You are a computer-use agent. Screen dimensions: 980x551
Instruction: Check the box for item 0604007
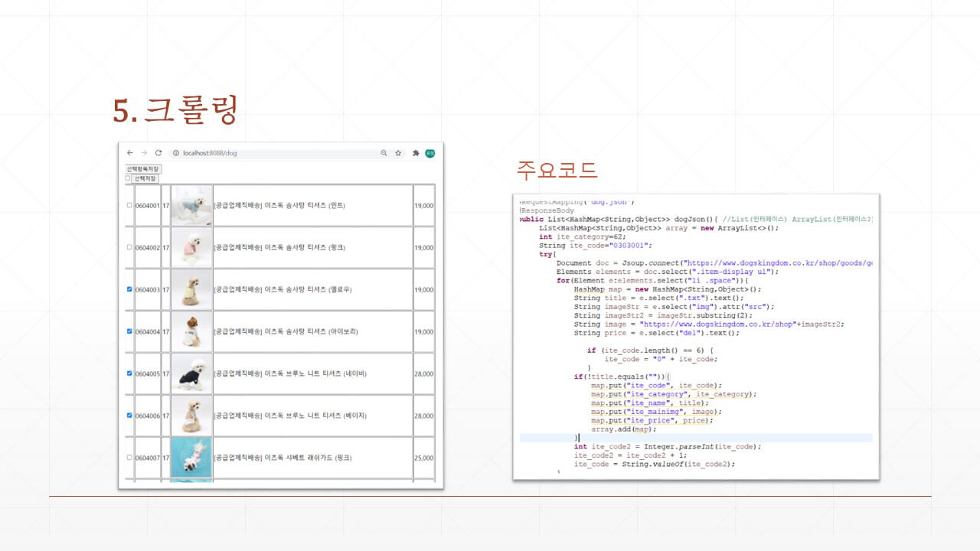[129, 458]
